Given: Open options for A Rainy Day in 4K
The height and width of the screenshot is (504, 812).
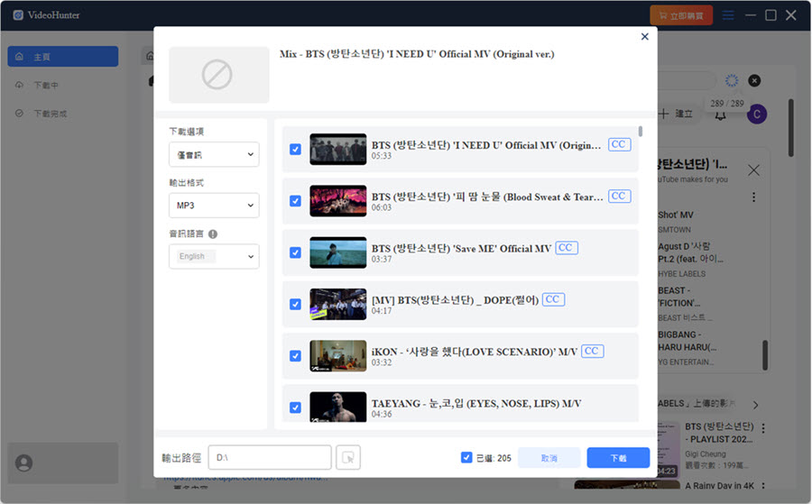Looking at the screenshot, I should point(763,485).
